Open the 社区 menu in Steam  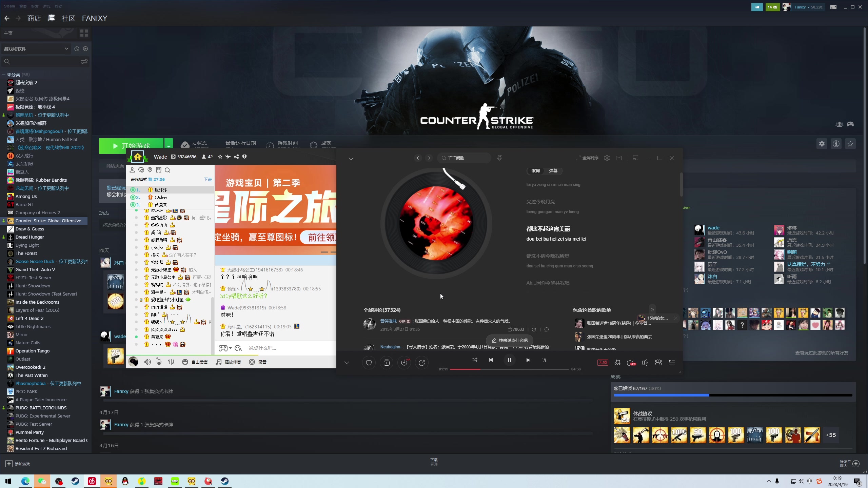tap(68, 18)
